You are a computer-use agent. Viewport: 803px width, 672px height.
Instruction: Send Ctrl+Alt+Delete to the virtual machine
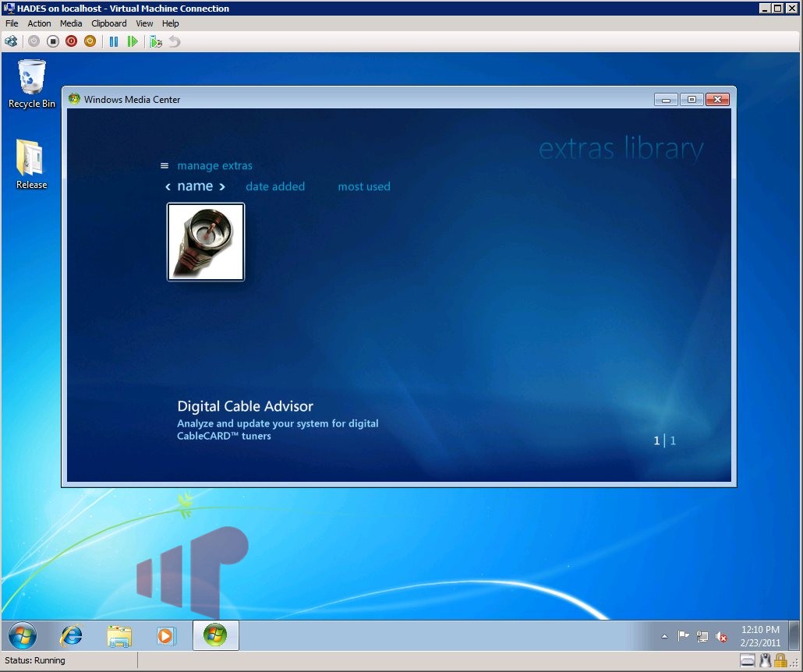click(x=11, y=41)
